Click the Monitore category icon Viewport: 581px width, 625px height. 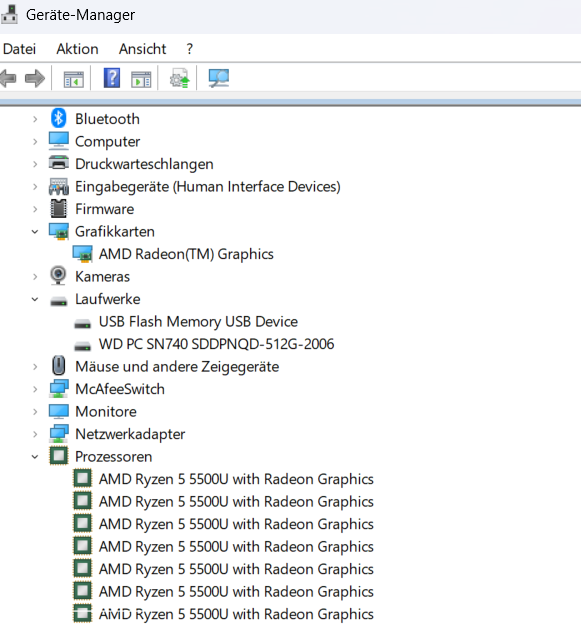pos(59,411)
